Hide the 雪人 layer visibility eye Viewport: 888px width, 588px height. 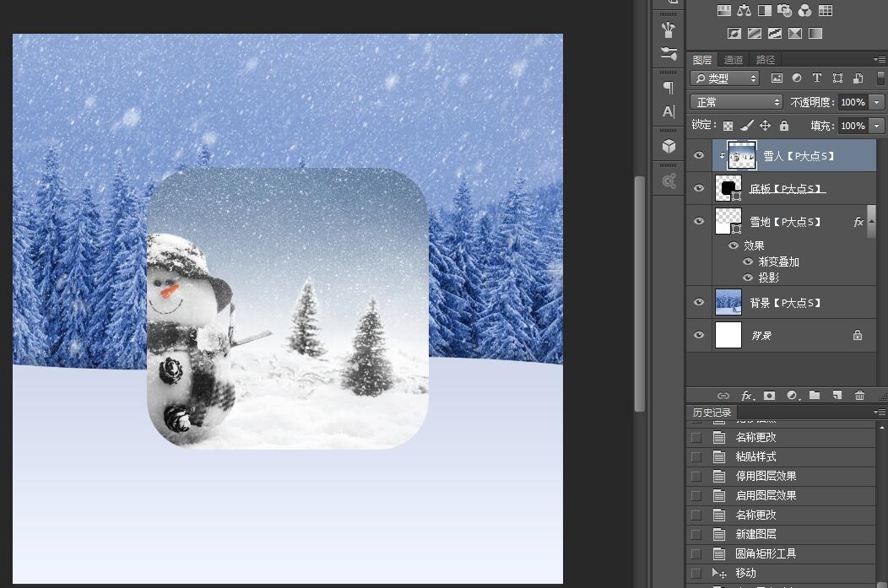point(699,155)
